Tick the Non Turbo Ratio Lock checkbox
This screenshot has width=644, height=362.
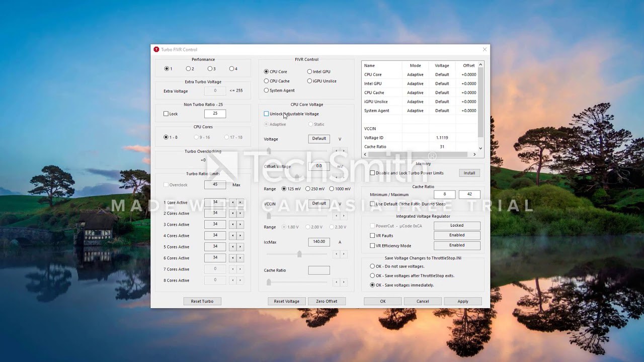coord(166,114)
